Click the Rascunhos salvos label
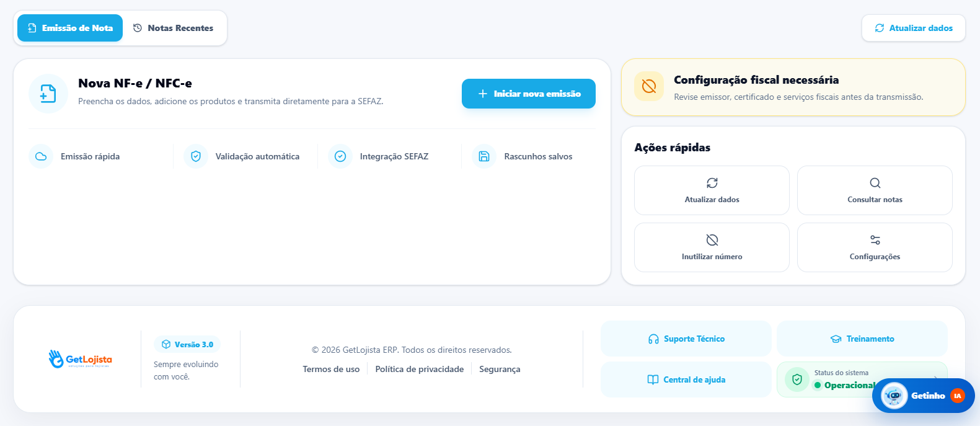Screen dimensions: 980x426 [539, 156]
